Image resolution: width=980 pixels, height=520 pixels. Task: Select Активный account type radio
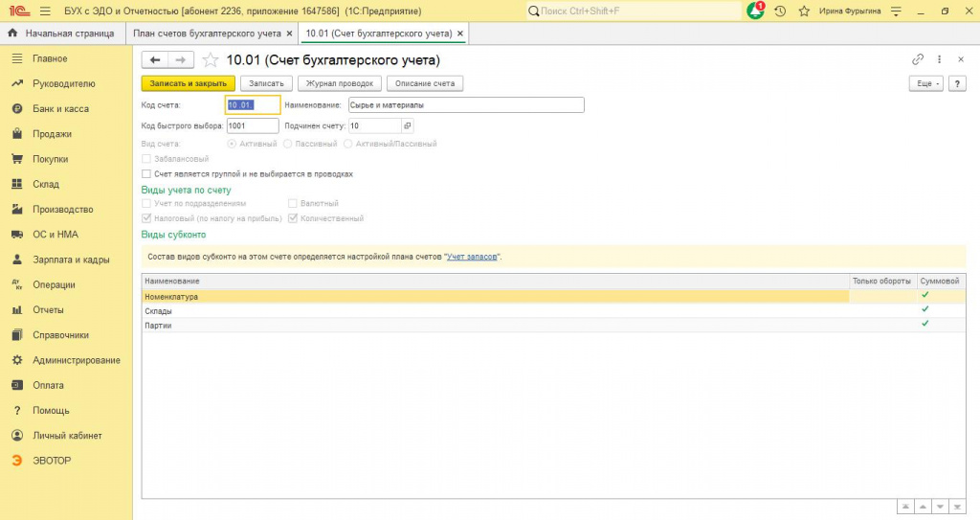click(x=232, y=144)
